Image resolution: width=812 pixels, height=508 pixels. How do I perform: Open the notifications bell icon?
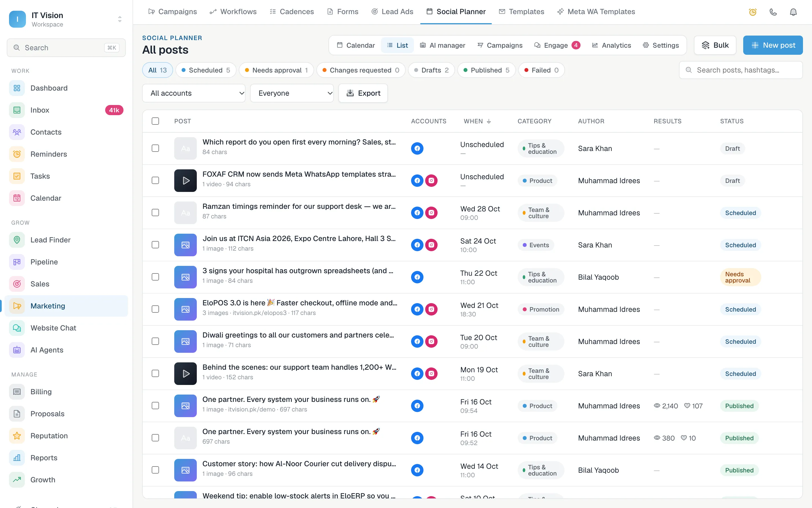point(793,12)
